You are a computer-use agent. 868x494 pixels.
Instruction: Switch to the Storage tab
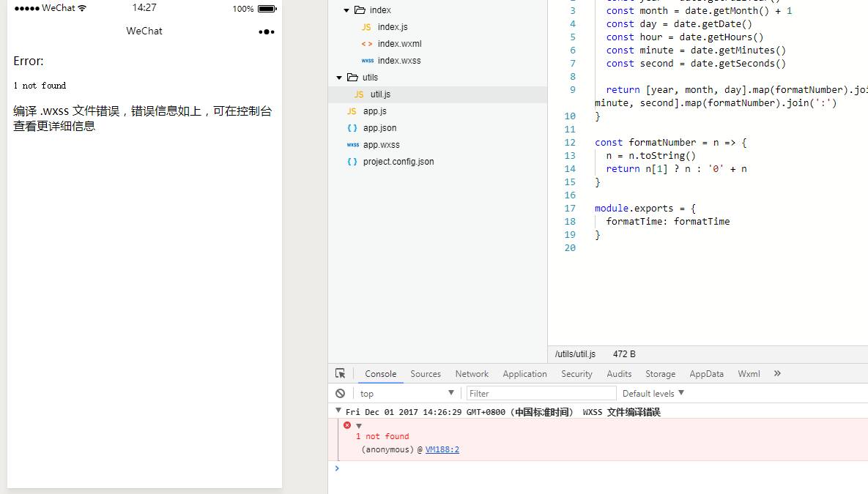click(x=661, y=373)
